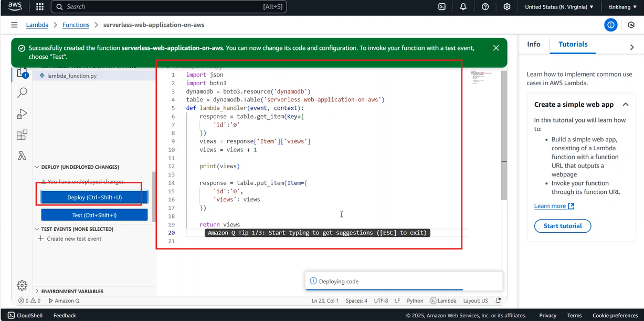Screen dimensions: 644x321
Task: Launch CloudShell from top bar icon
Action: click(442, 7)
